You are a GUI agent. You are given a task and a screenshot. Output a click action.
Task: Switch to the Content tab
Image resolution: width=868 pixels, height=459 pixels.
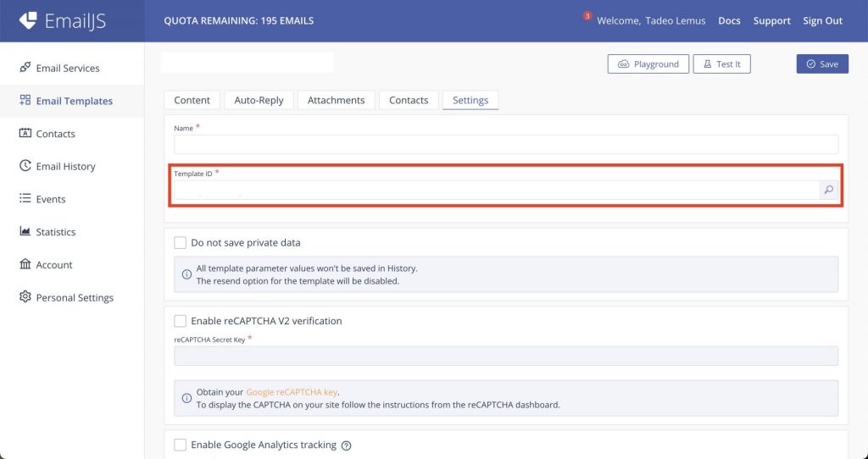(192, 100)
